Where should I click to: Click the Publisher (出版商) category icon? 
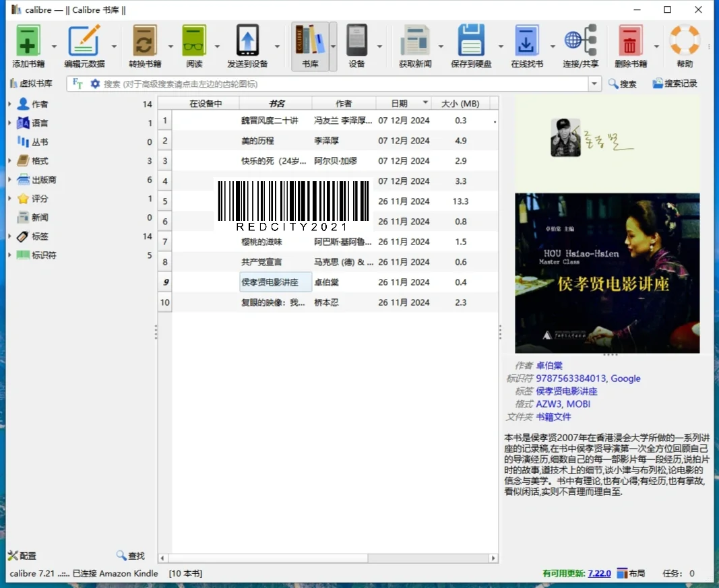tap(23, 180)
